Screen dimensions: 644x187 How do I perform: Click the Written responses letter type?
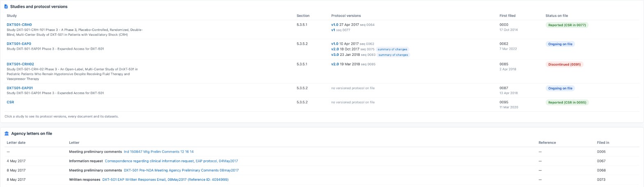[85, 180]
